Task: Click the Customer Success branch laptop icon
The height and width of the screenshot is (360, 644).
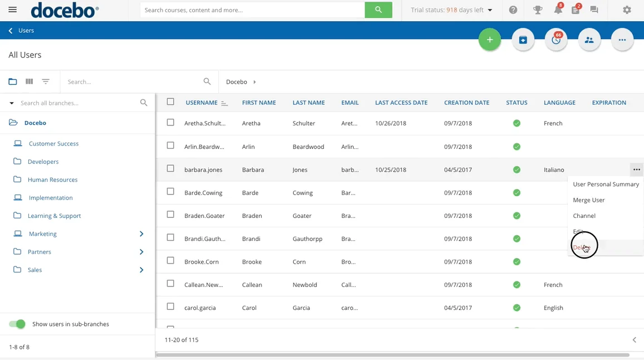Action: point(18,143)
